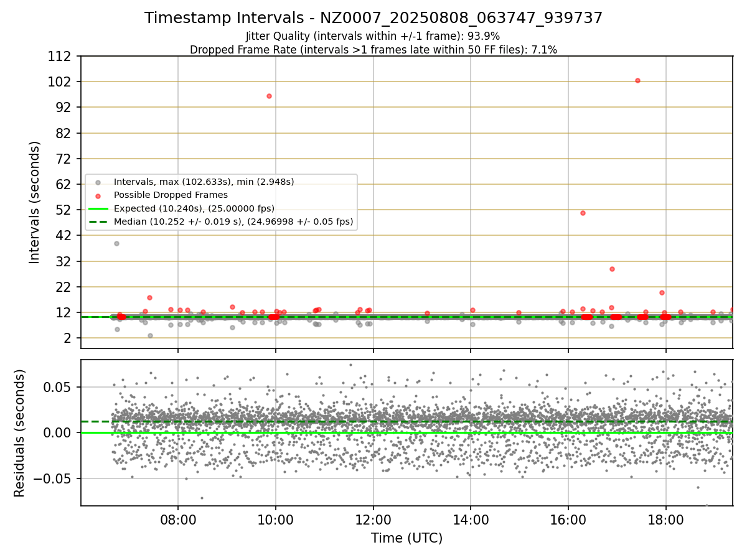The width and height of the screenshot is (747, 560).
Task: Click the grey dot marker in the legend
Action: (98, 182)
